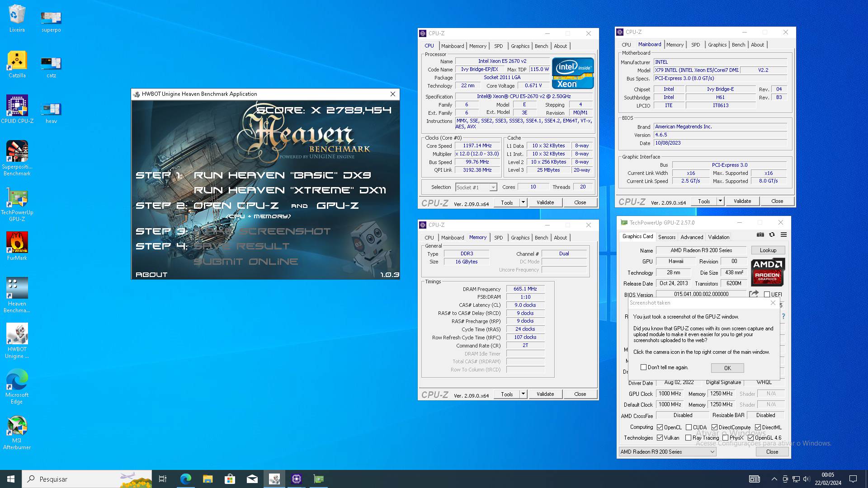Switch to the GPU-Z taskbar icon
Viewport: 868px width, 488px height.
pyautogui.click(x=319, y=479)
